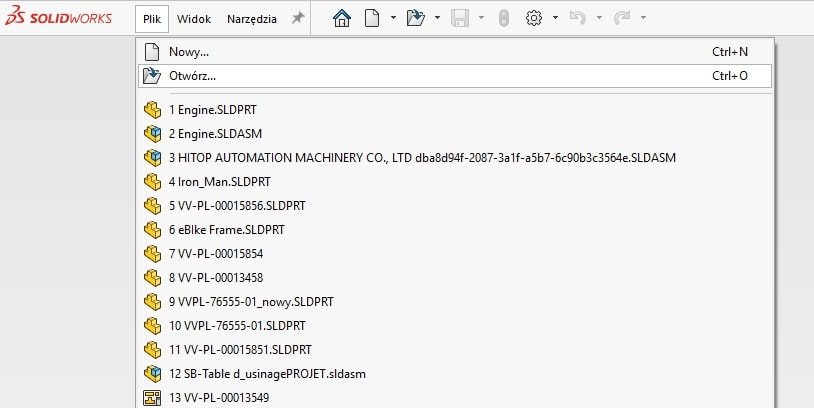Open the Plik menu
The width and height of the screenshot is (814, 408).
click(152, 19)
